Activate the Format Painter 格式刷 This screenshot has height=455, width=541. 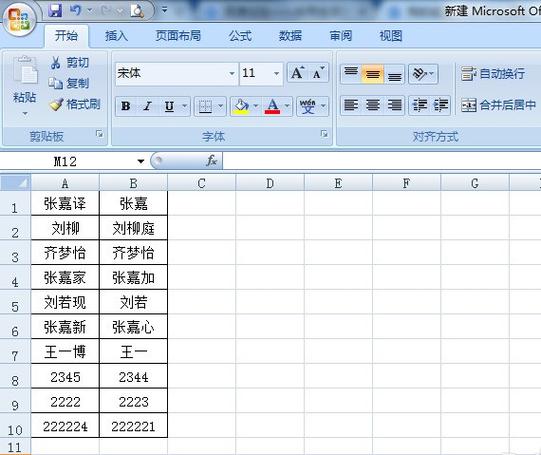[x=75, y=104]
